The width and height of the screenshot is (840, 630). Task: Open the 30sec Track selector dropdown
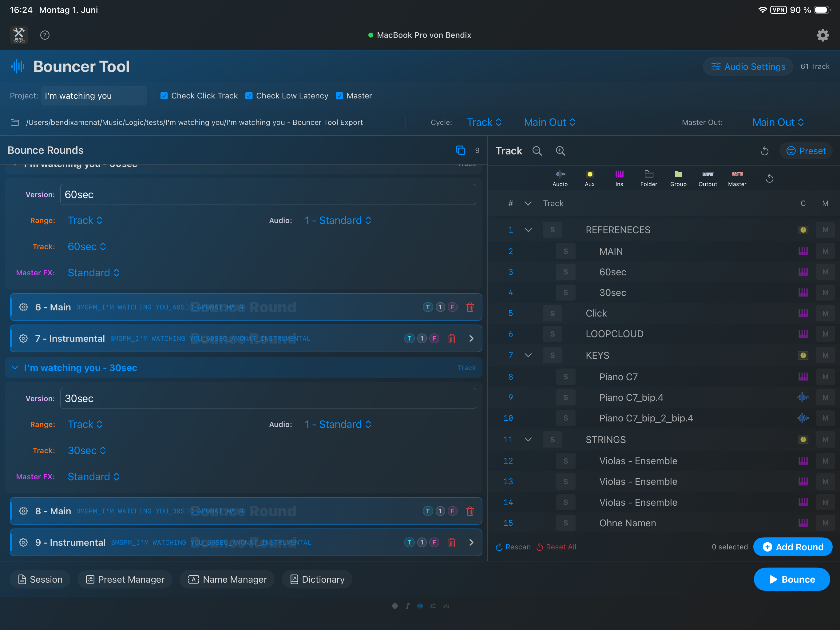87,450
